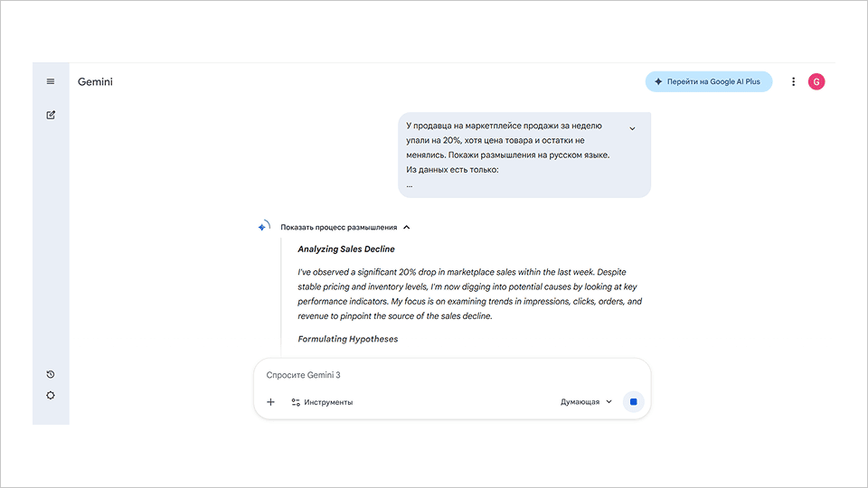Open the settings gear in the sidebar

click(51, 395)
